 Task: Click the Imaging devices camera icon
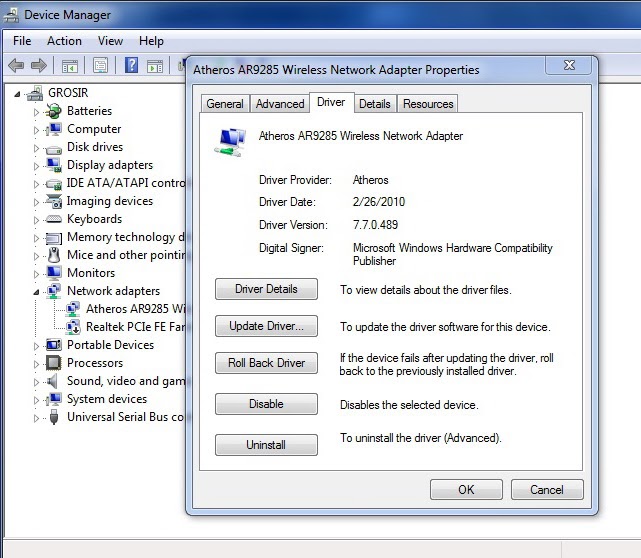coord(54,201)
